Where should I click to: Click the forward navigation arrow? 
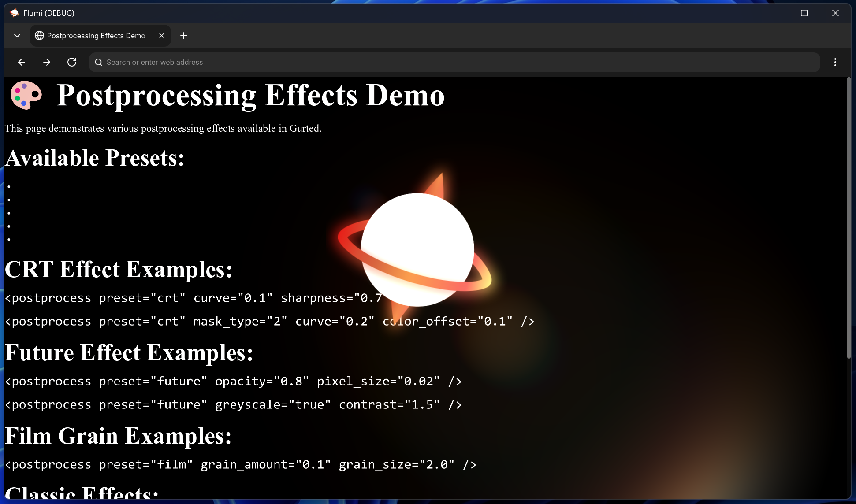[46, 62]
